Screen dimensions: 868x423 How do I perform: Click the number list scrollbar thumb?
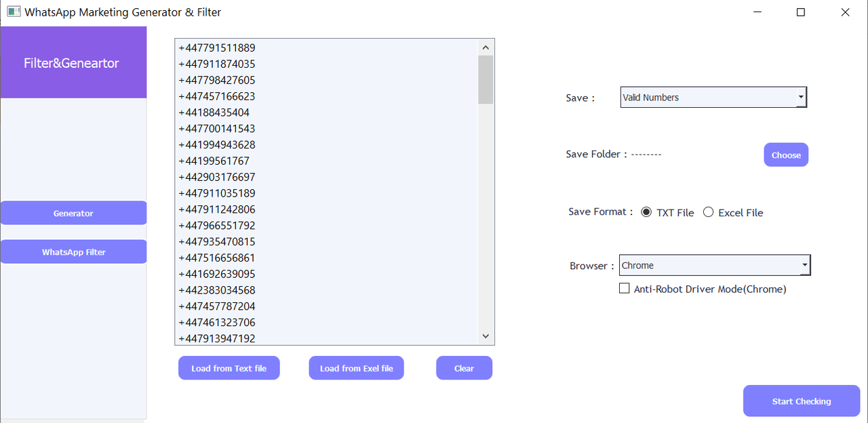tap(486, 80)
